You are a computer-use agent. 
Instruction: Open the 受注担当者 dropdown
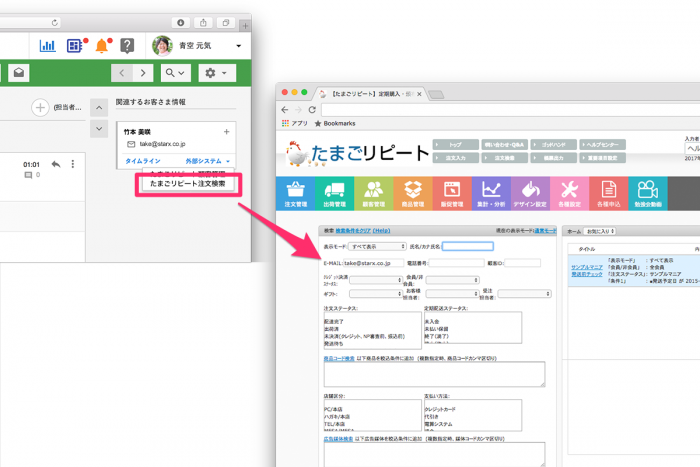pos(525,294)
